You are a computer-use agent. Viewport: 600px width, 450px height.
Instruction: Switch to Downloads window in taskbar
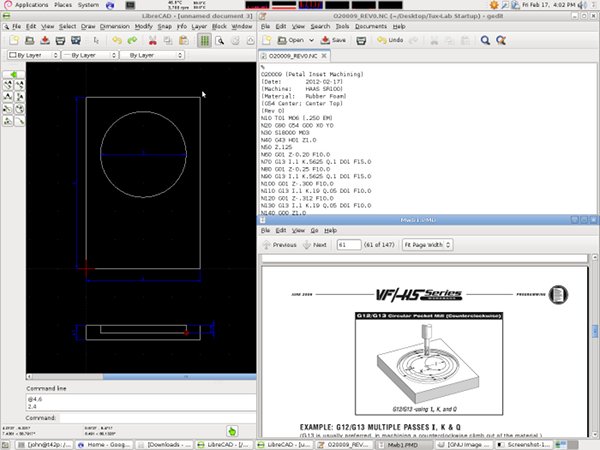[x=165, y=445]
